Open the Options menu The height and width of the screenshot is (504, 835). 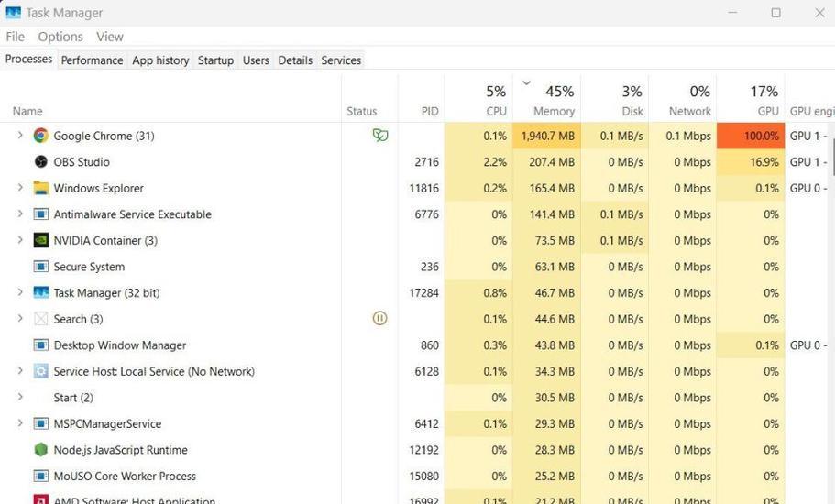point(60,37)
